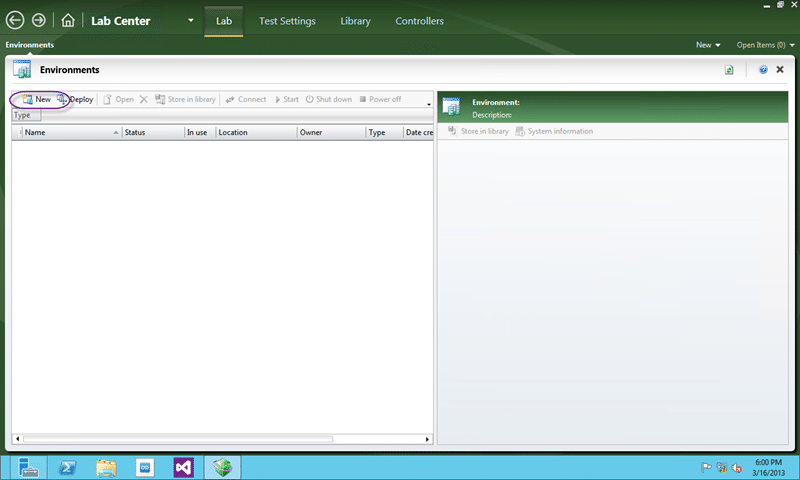Screen dimensions: 800x480
Task: Sort by the Date created column header
Action: [418, 133]
